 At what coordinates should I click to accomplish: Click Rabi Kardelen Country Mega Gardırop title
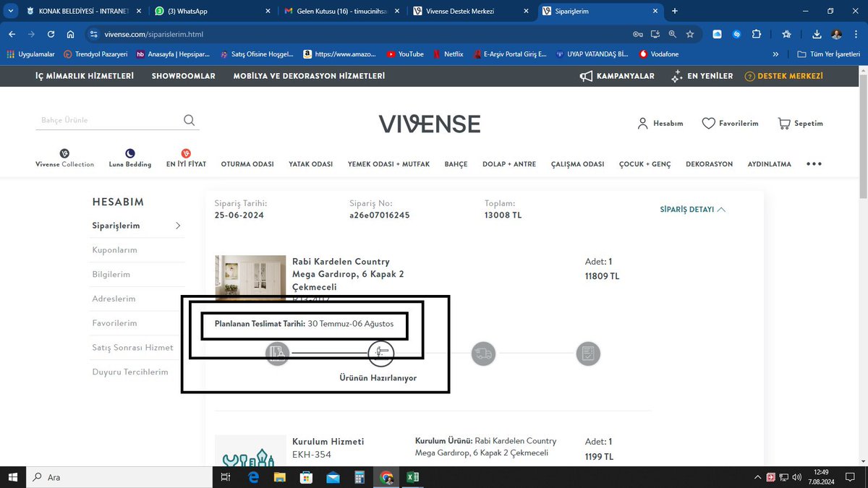point(348,274)
